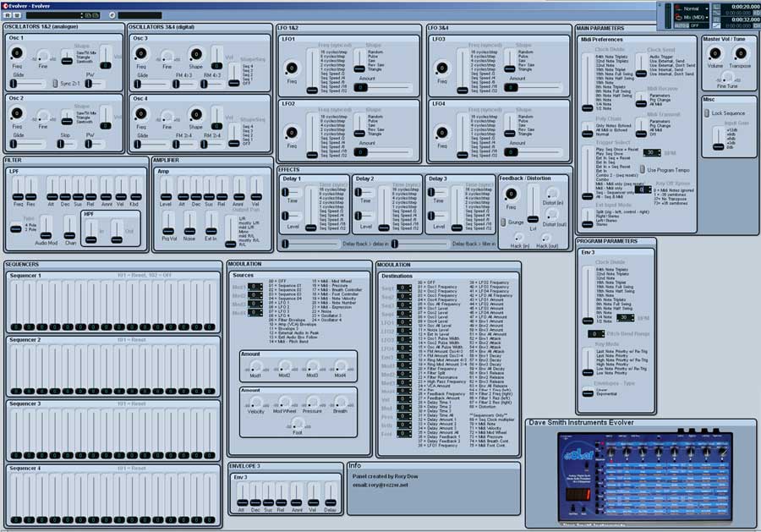Click the Amp Level fader

(x=166, y=189)
